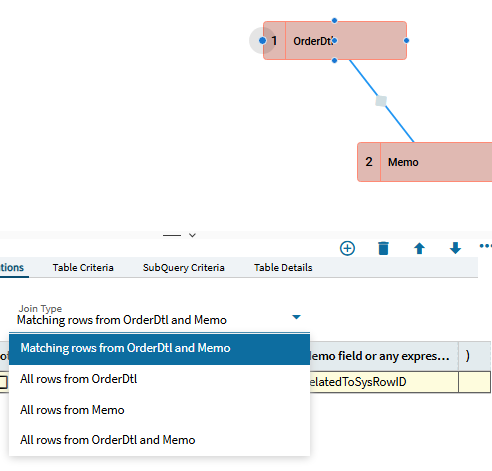Click the Join Type field value
This screenshot has width=492, height=471.
pyautogui.click(x=122, y=320)
